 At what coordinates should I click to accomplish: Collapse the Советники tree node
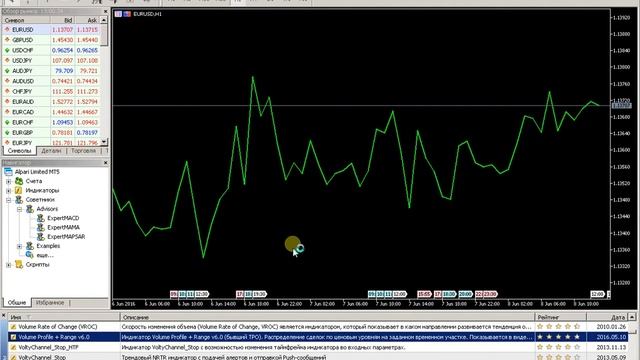click(x=9, y=200)
